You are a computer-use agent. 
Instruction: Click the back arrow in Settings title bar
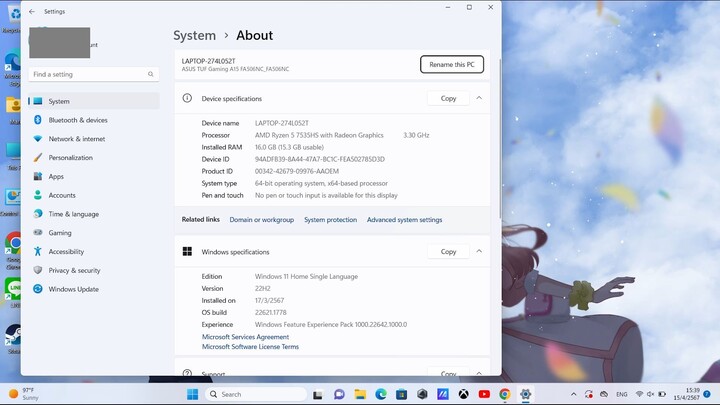tap(32, 11)
